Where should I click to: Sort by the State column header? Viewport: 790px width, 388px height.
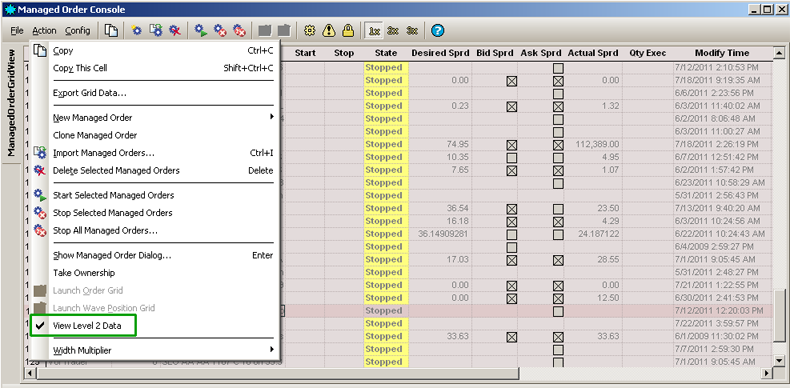click(386, 53)
